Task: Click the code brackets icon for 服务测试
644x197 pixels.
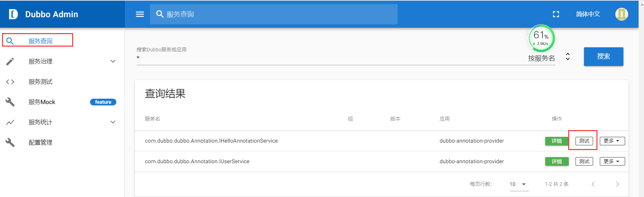Action: pos(10,82)
